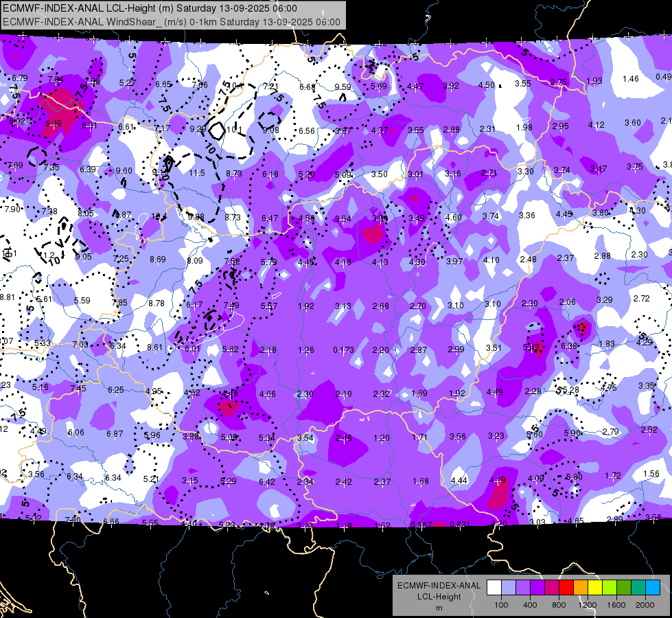Click the lime green legend swatch
The height and width of the screenshot is (618, 672).
[x=609, y=587]
